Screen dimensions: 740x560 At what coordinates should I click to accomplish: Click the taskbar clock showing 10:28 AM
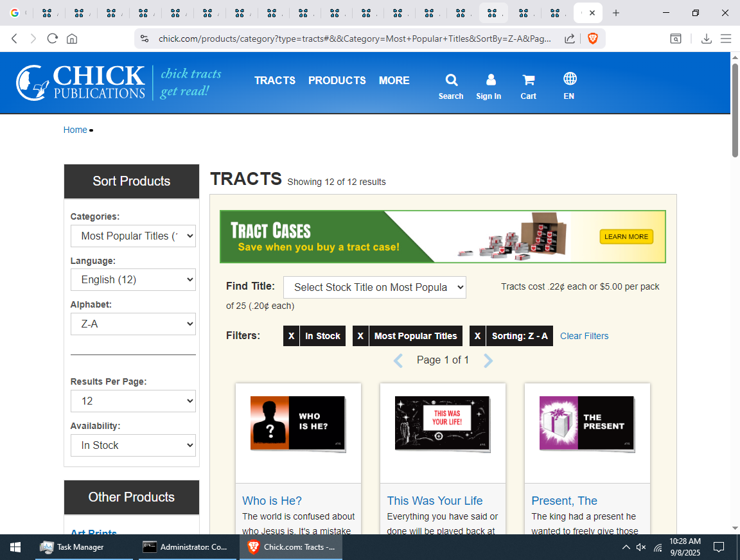[685, 547]
